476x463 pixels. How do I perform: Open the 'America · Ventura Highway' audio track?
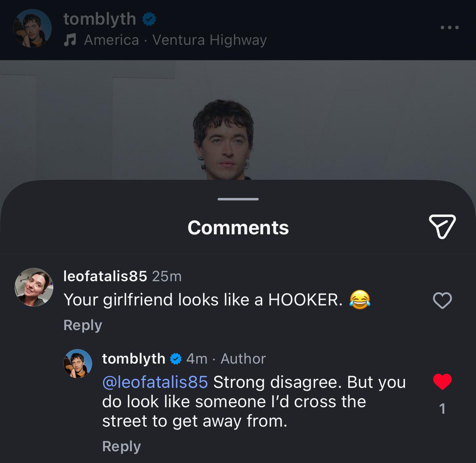coord(175,40)
